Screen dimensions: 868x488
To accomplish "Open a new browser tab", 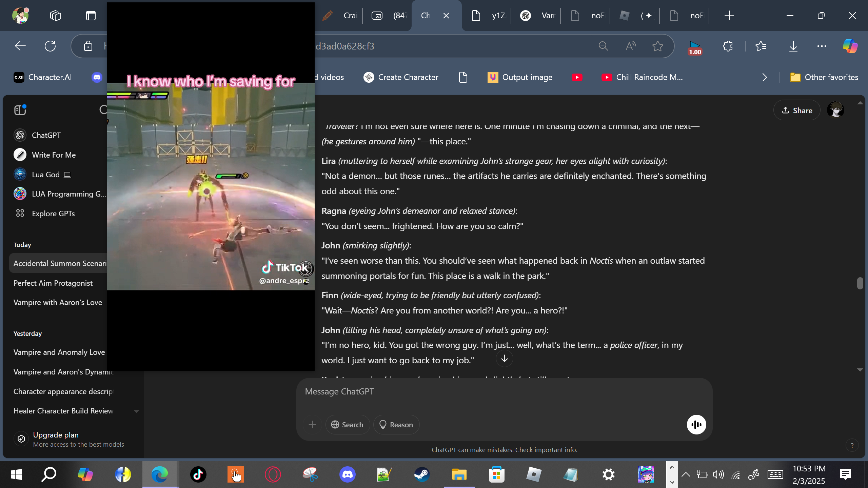I will [x=729, y=16].
